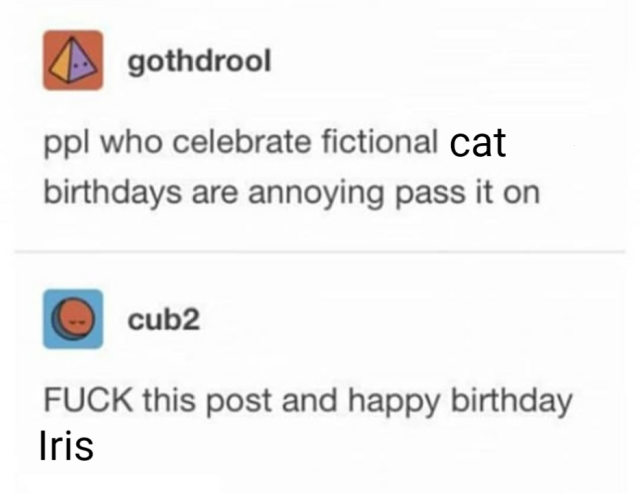Click the capitalized word 'FUCK'

pyautogui.click(x=88, y=399)
